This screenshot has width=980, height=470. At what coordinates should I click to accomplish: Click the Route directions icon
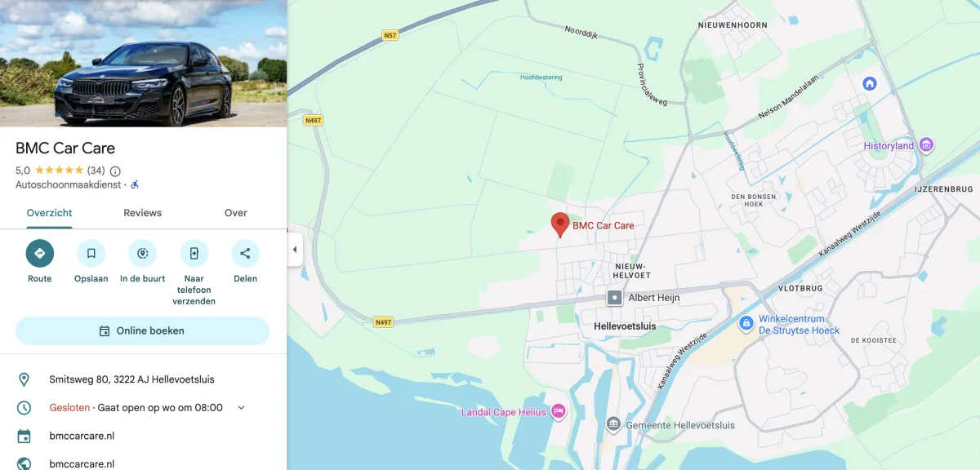coord(39,254)
